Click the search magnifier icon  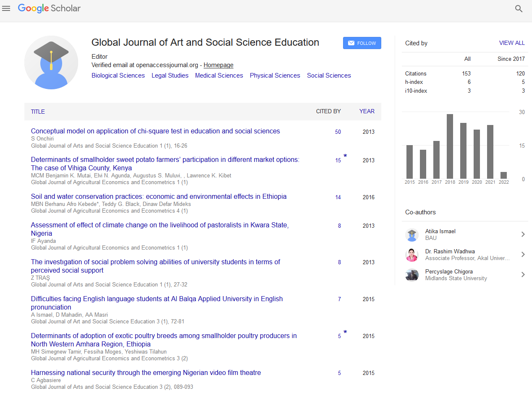(519, 9)
